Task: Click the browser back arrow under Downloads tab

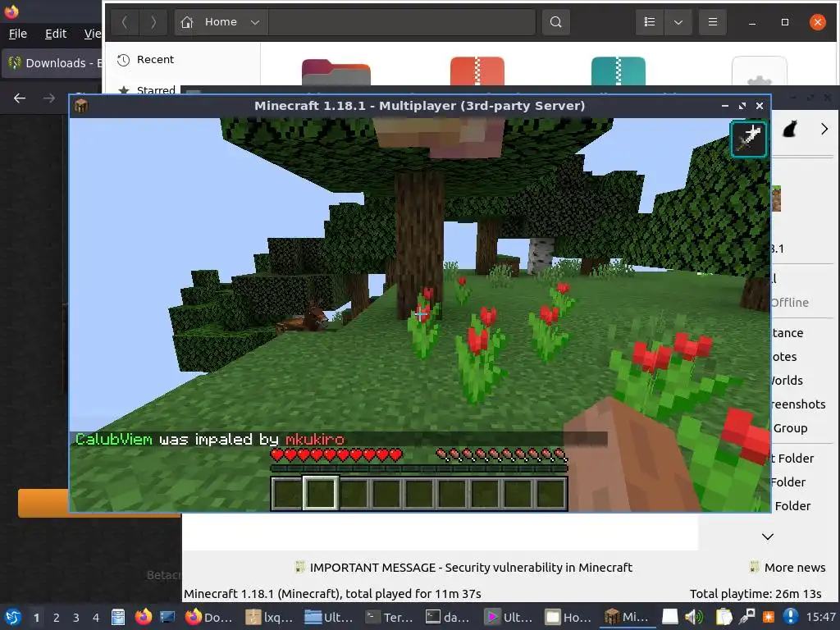Action: click(x=20, y=98)
